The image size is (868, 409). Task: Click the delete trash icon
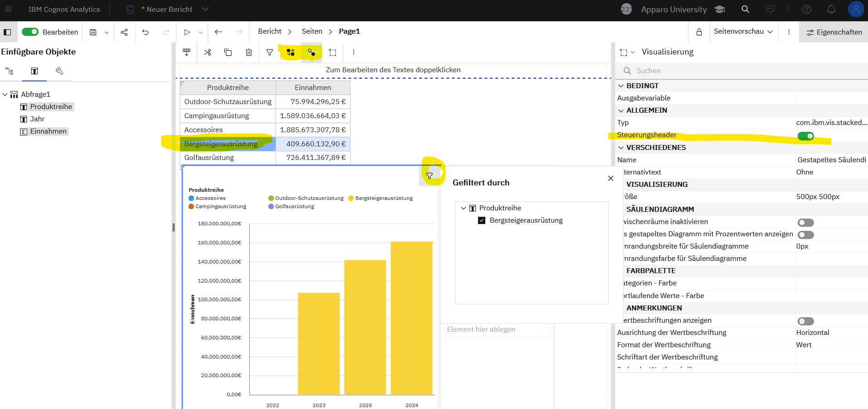pyautogui.click(x=249, y=52)
